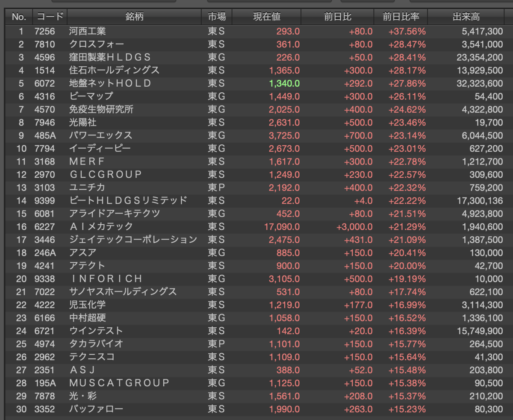513x420 pixels.
Task: Select the アテクト stock name
Action: point(87,266)
